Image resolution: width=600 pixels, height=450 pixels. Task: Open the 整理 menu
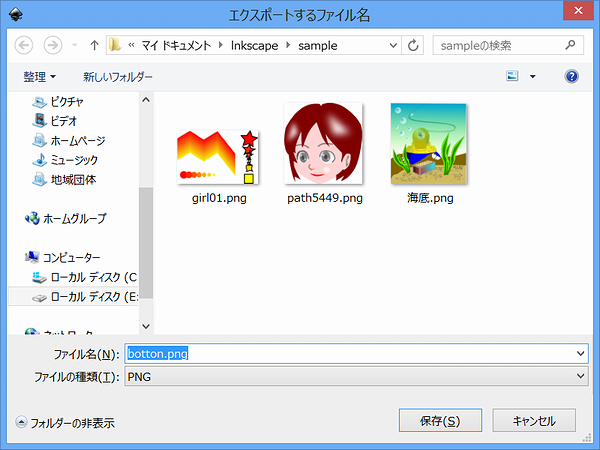[39, 76]
